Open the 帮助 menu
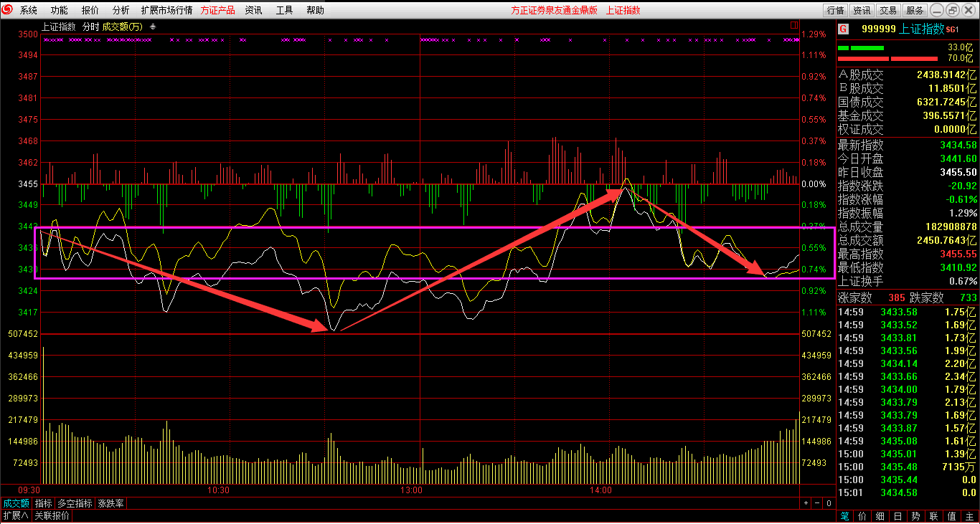 point(315,10)
